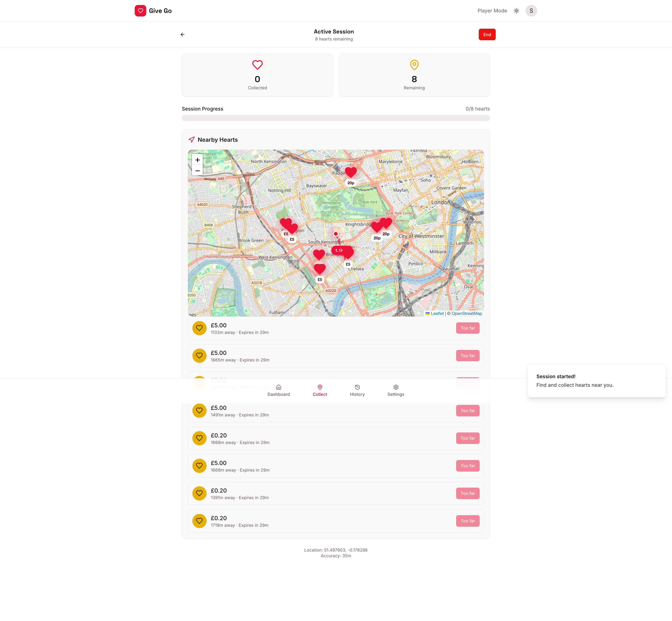Zoom in on the map
The image size is (672, 621).
point(198,160)
